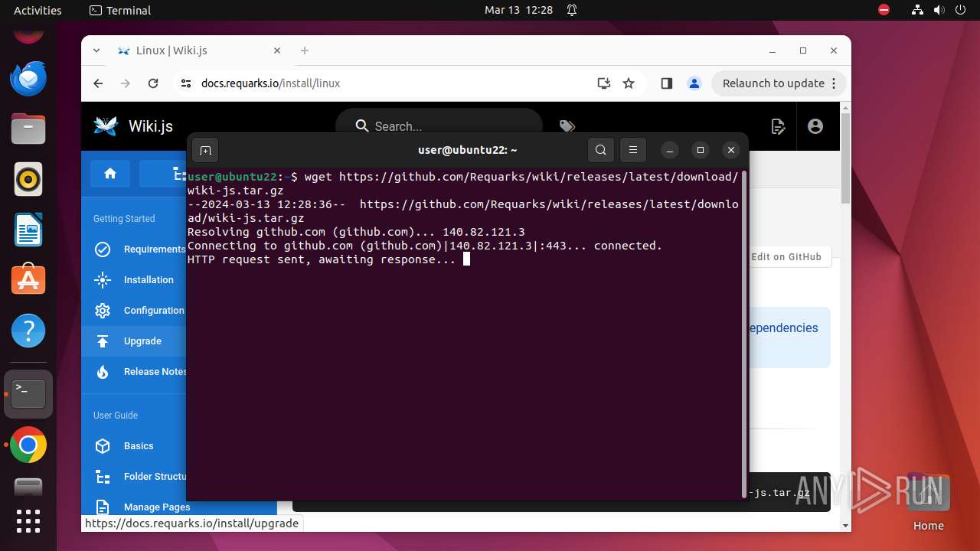This screenshot has height=551, width=980.
Task: Search in the terminal window
Action: [x=601, y=150]
